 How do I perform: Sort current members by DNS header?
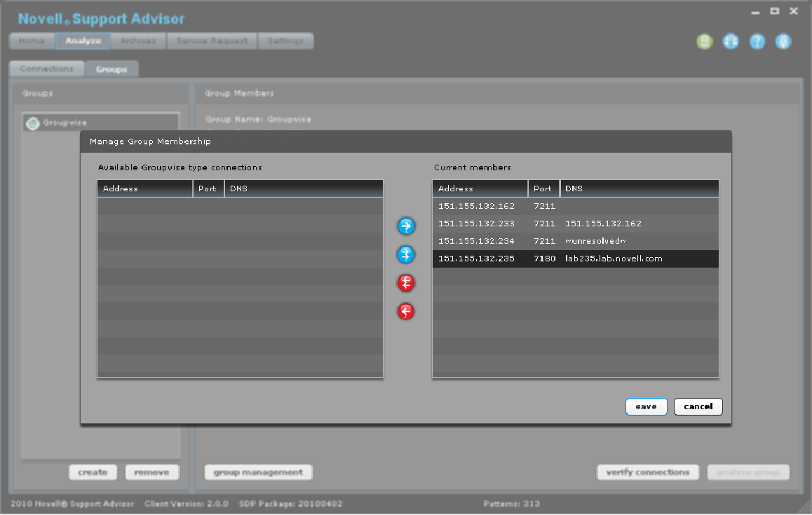[640, 189]
